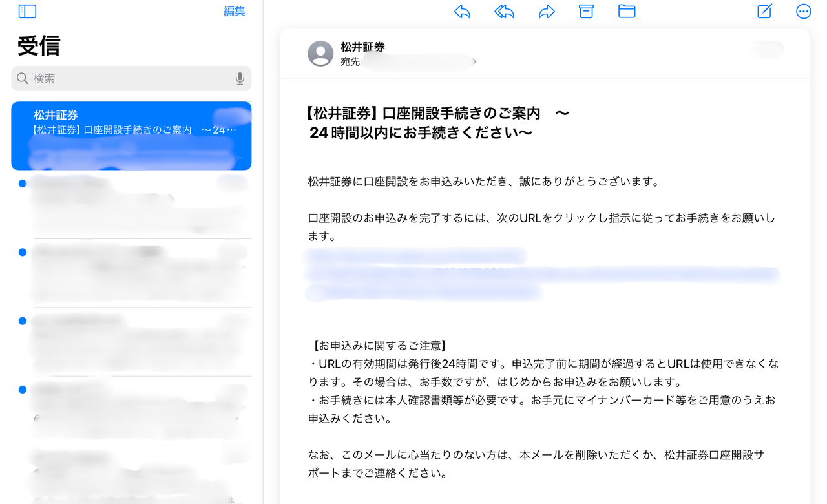Focus the 検索 search field
827x504 pixels.
[x=131, y=78]
